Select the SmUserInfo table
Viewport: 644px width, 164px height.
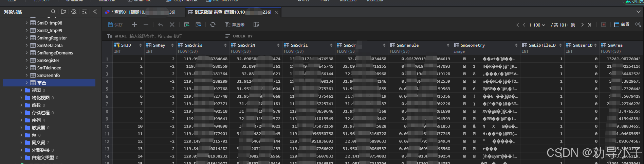point(48,75)
